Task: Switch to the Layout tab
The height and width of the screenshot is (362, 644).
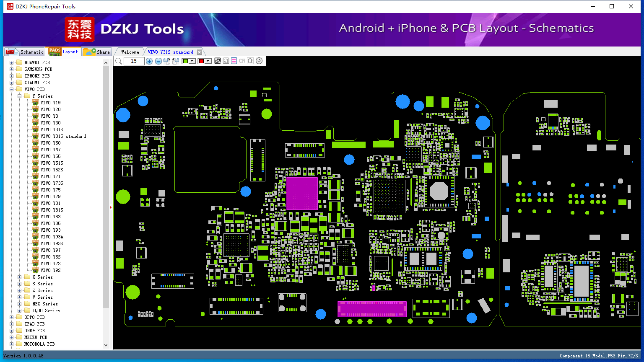Action: click(x=64, y=52)
